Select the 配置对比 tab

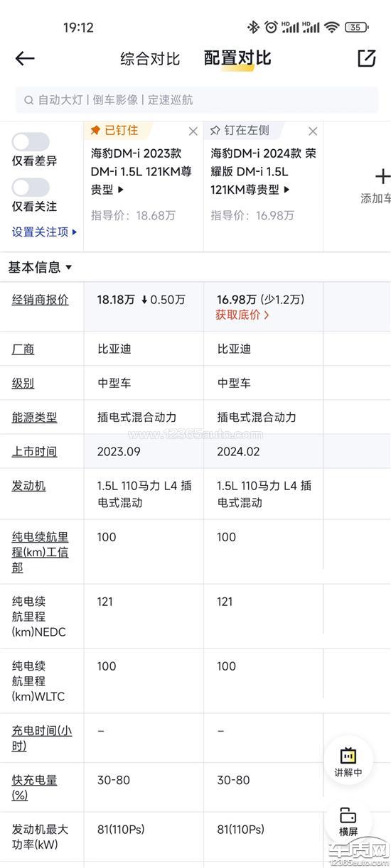pos(237,58)
